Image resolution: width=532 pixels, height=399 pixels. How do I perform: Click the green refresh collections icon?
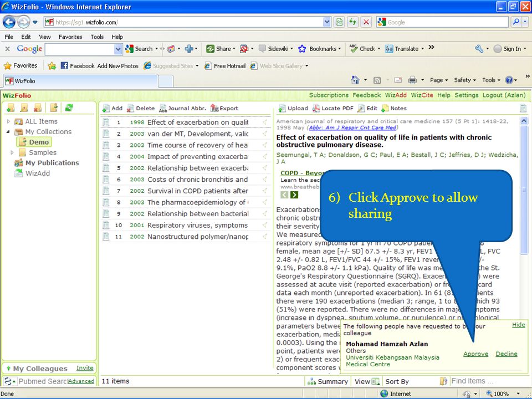69,108
